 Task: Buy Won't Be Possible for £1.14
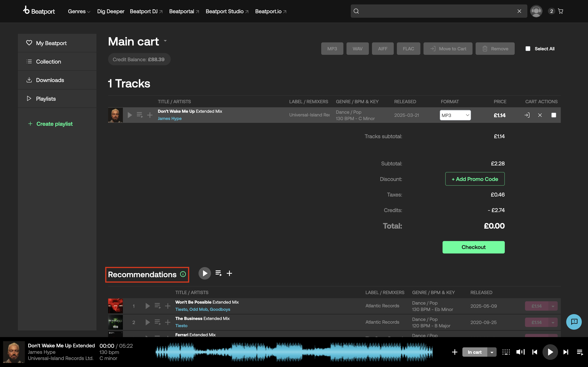tap(536, 306)
